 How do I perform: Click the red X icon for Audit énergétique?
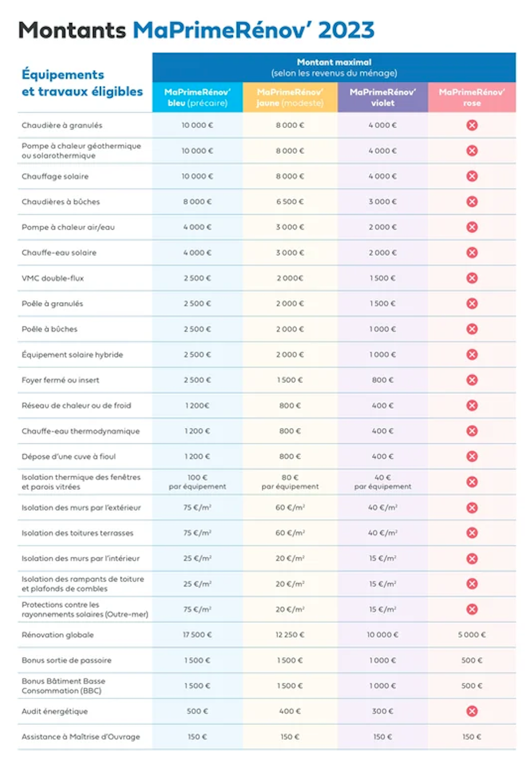(472, 711)
